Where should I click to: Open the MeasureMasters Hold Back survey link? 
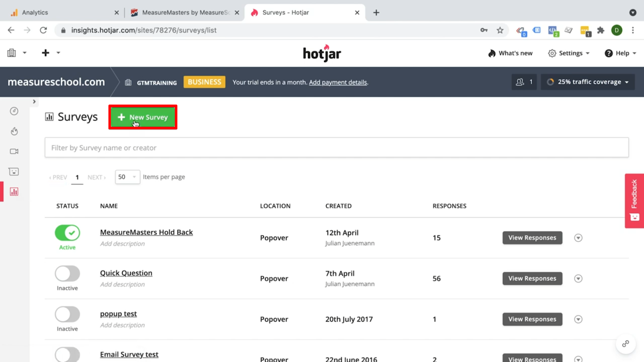tap(147, 232)
